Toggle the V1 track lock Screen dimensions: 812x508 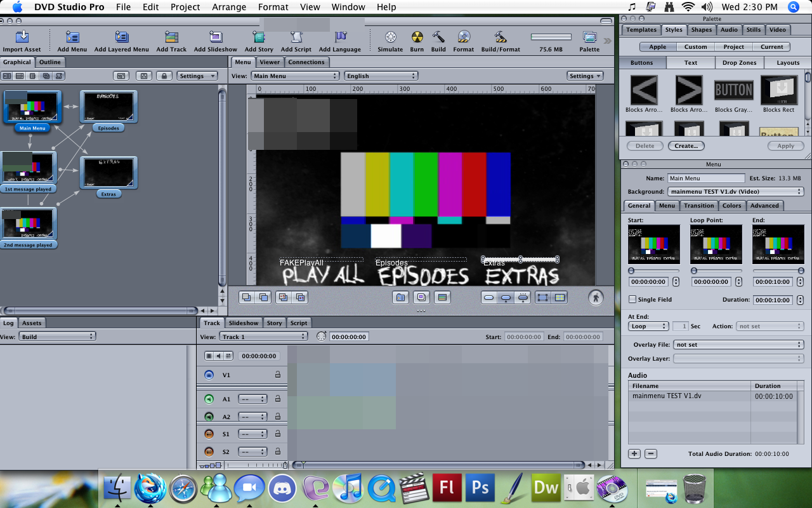pos(277,375)
